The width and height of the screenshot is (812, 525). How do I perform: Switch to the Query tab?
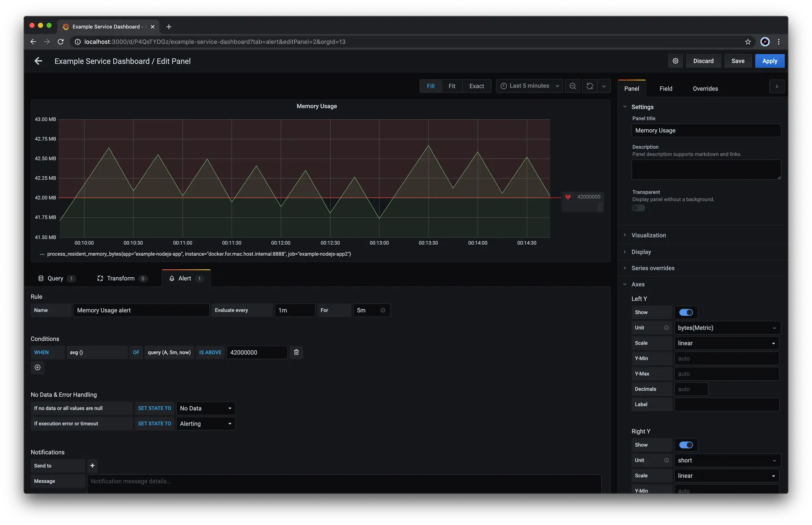[x=55, y=278]
